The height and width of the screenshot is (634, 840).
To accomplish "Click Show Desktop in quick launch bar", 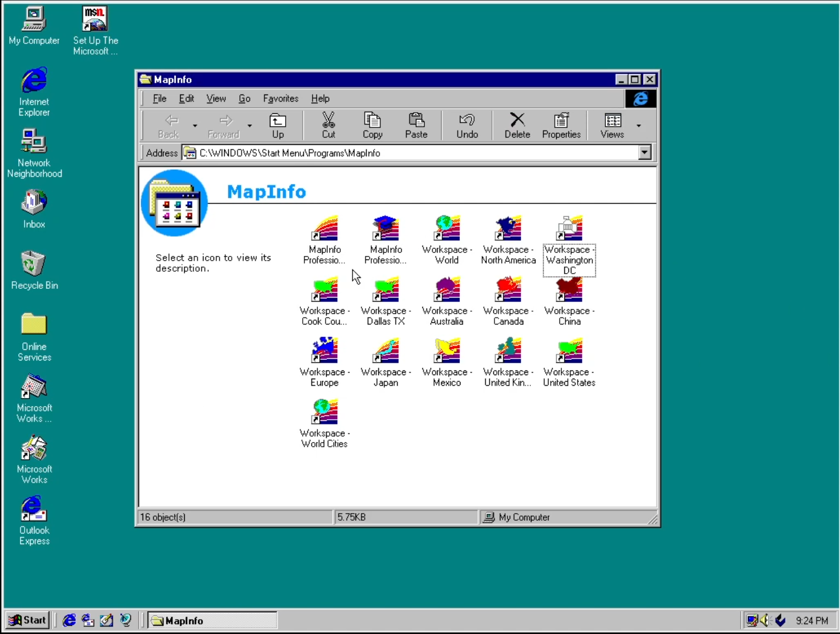I will [107, 620].
